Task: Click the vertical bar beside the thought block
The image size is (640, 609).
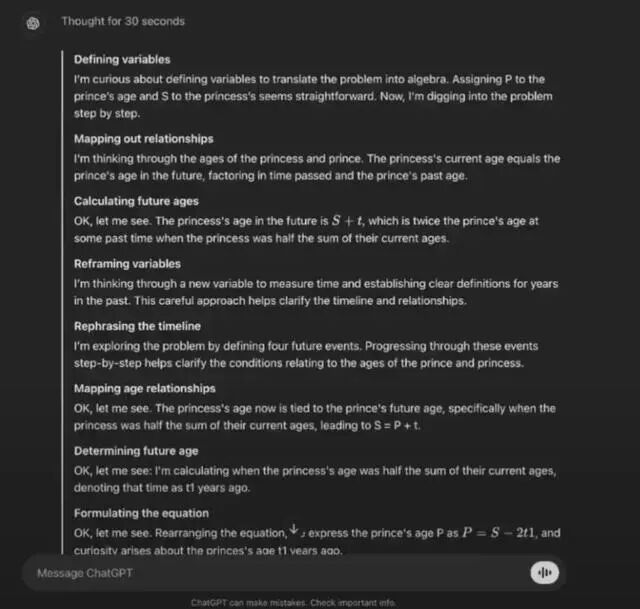Action: click(62, 302)
